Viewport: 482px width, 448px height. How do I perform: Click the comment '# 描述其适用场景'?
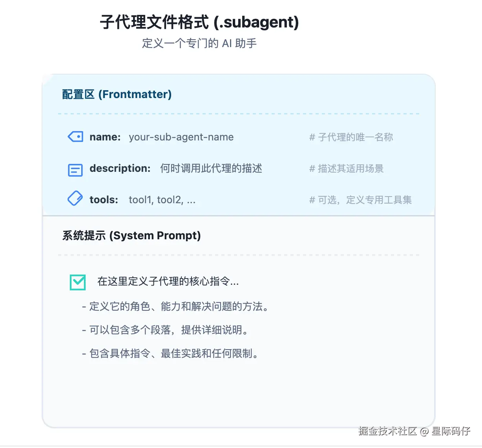[x=346, y=168]
